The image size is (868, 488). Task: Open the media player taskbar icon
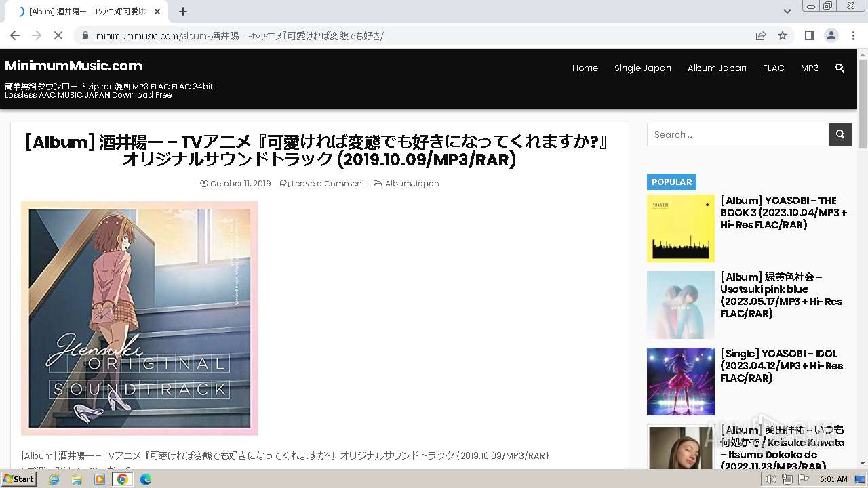(100, 479)
